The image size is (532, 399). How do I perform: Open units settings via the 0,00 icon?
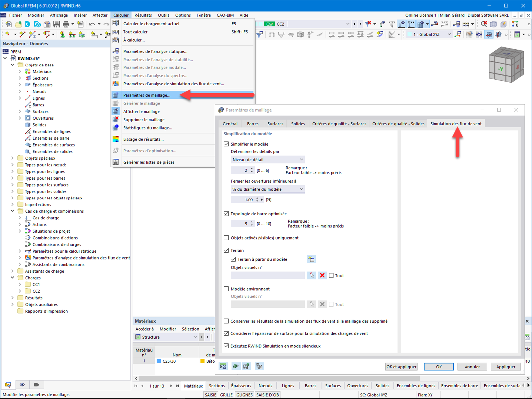[223, 366]
